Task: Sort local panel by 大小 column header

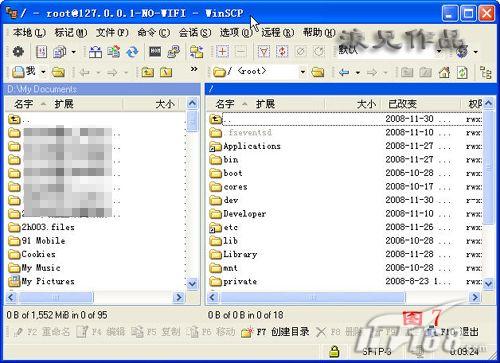Action: pyautogui.click(x=152, y=104)
